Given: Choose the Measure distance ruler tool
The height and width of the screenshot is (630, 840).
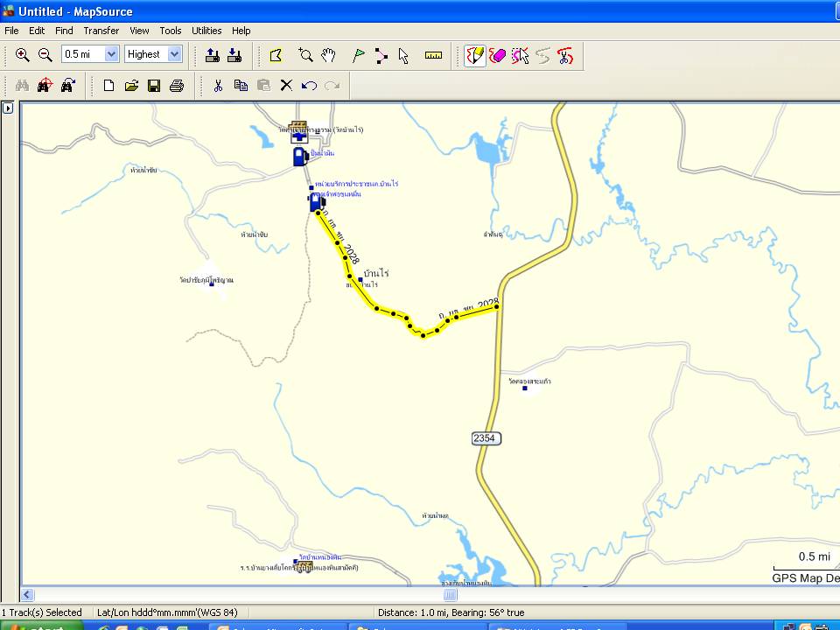Looking at the screenshot, I should coord(433,55).
